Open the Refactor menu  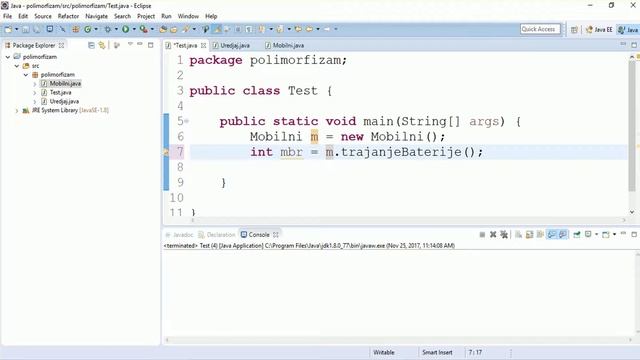(x=68, y=16)
